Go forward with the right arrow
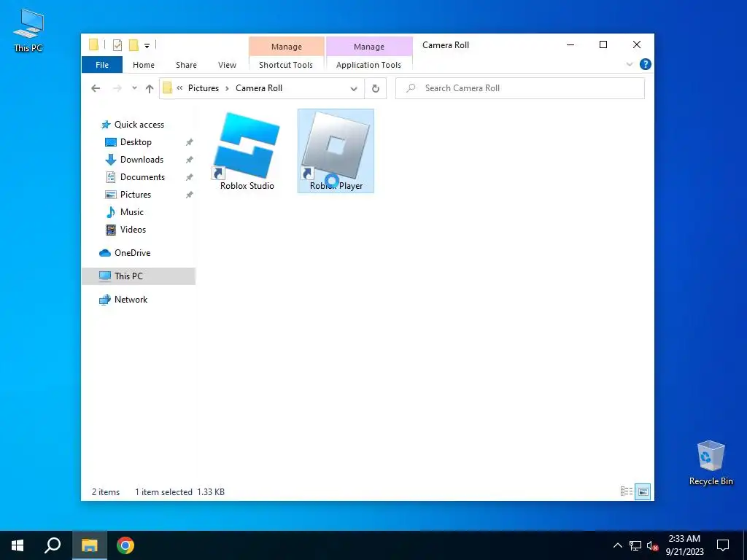The width and height of the screenshot is (747, 560). (117, 88)
